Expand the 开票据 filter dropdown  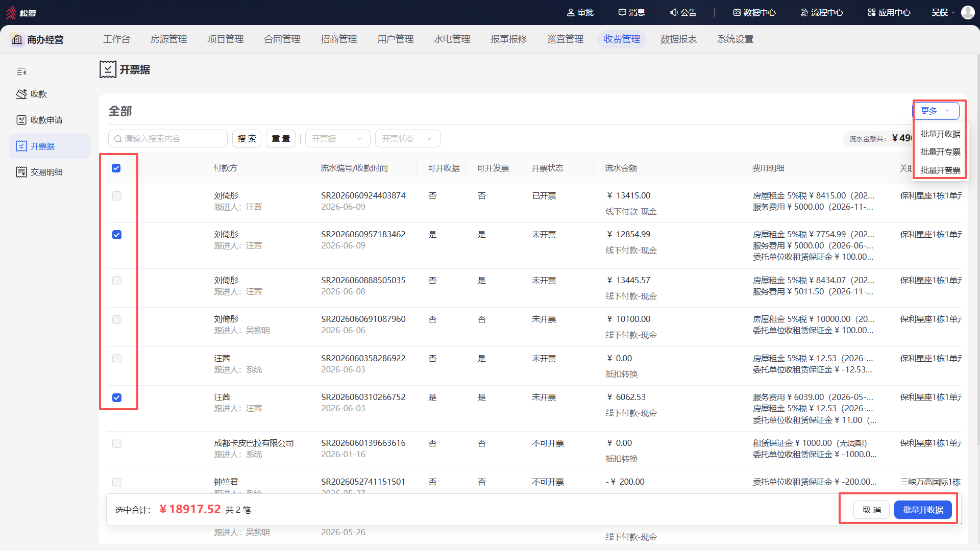pyautogui.click(x=337, y=139)
